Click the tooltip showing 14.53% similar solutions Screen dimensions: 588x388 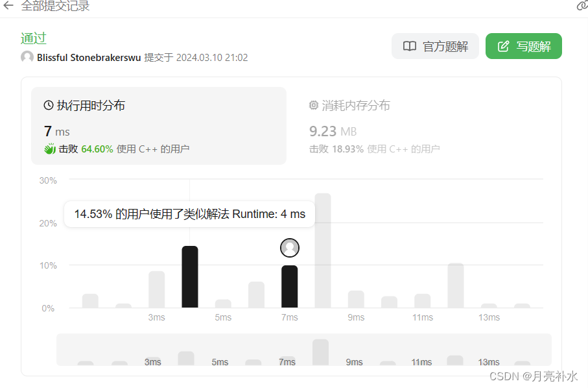tap(189, 213)
